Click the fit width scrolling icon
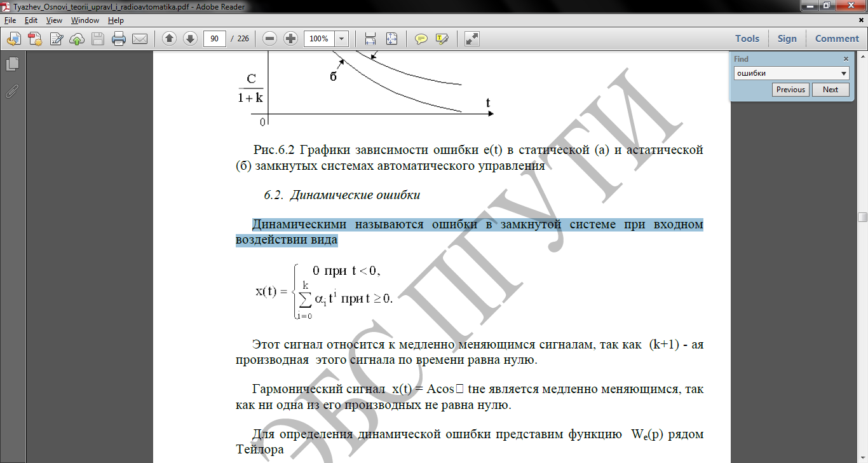Screen dimensions: 868x463 tap(370, 39)
